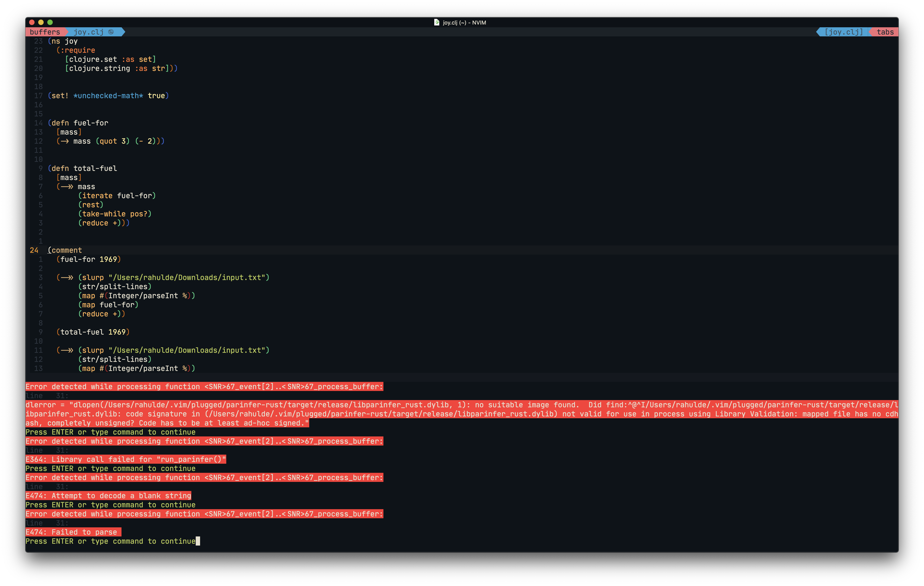Click the green zoom window button
Viewport: 924px width, 586px height.
coord(50,22)
